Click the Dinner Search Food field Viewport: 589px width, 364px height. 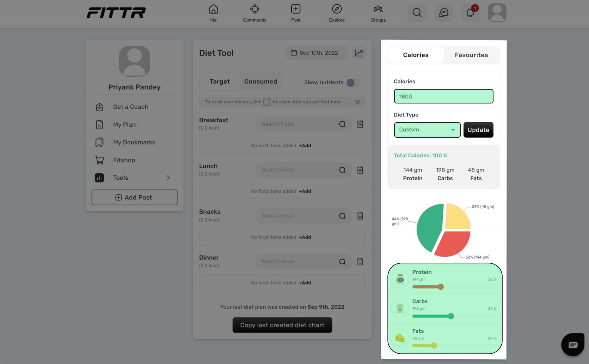click(x=303, y=262)
